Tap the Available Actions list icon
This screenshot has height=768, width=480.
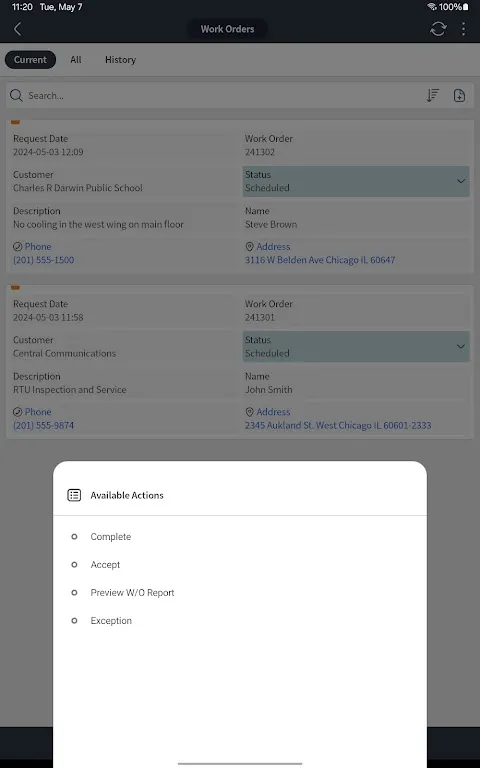(x=74, y=495)
